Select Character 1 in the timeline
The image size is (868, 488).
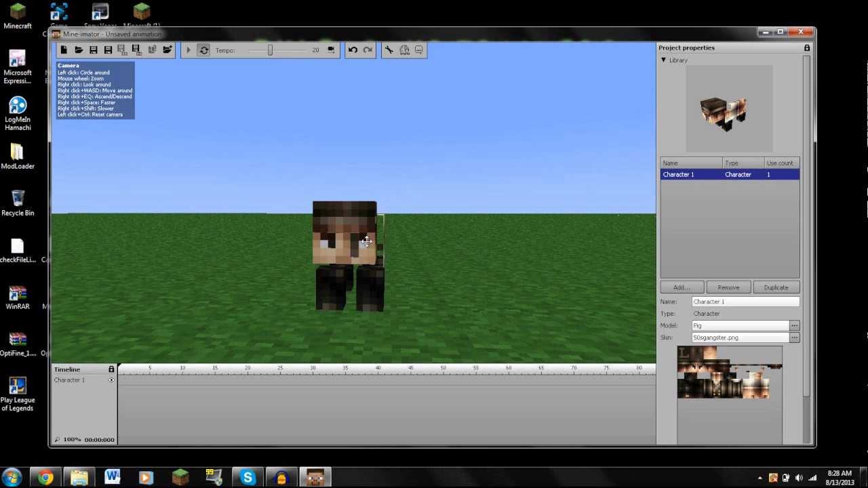70,380
